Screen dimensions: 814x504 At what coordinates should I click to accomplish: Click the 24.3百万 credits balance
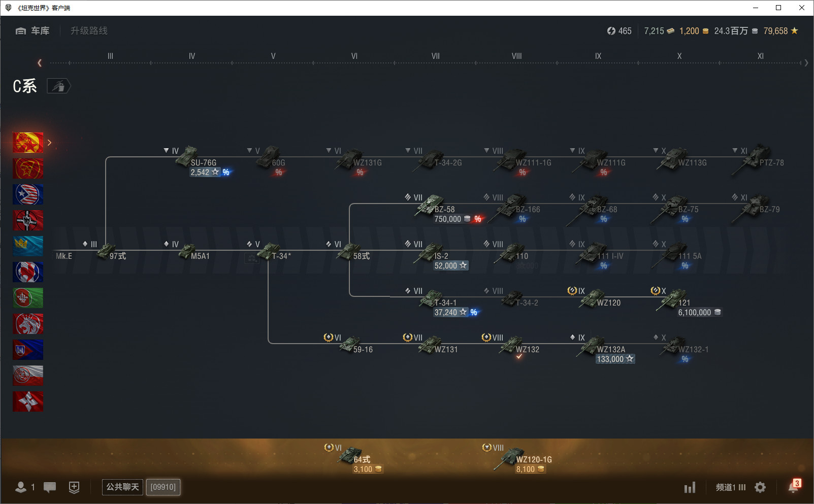[736, 31]
